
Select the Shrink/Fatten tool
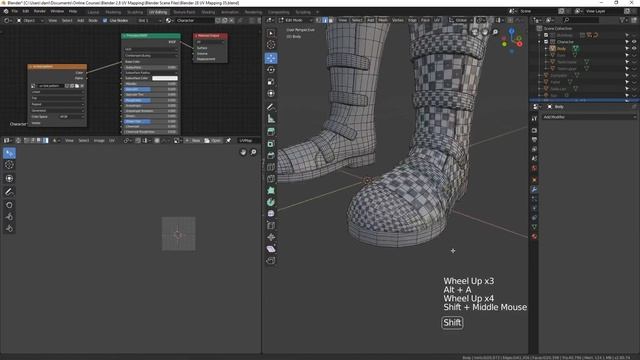(271, 237)
